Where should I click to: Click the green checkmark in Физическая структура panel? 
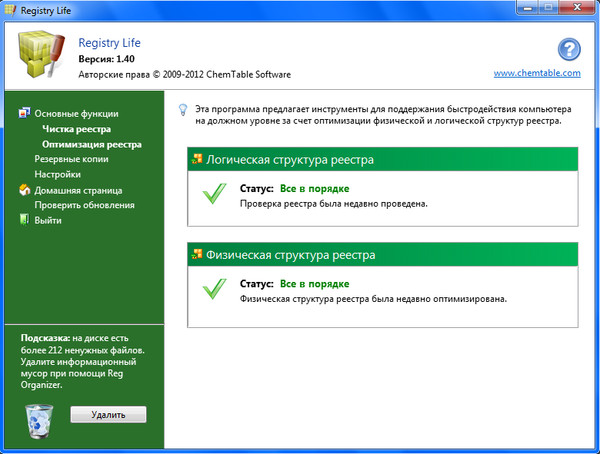coord(215,290)
